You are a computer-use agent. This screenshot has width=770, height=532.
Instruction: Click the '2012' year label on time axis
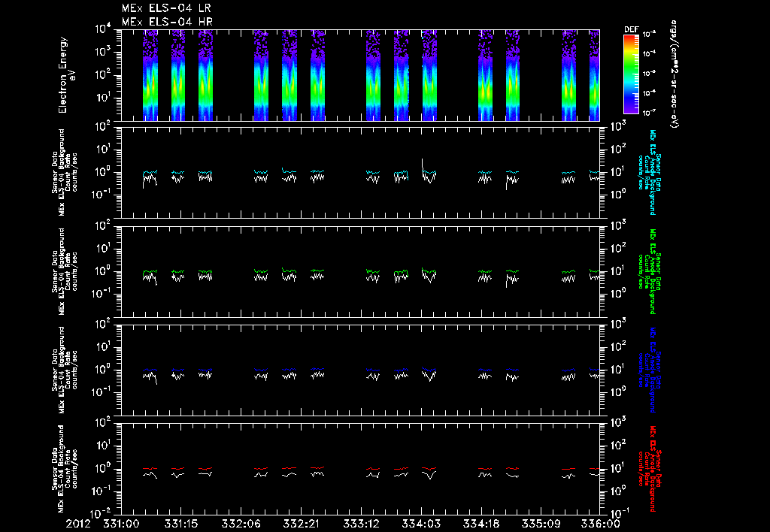tap(78, 524)
